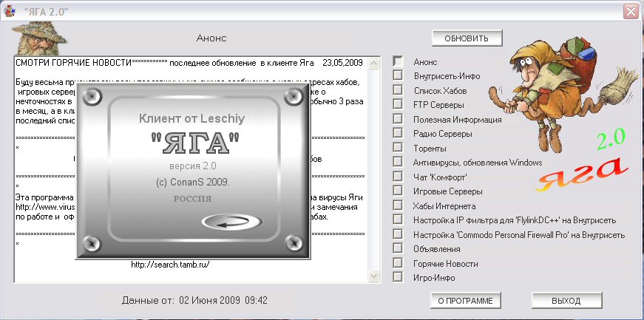Open the О ПРОГРАММЕ dialog button
The width and height of the screenshot is (644, 320).
(x=465, y=301)
